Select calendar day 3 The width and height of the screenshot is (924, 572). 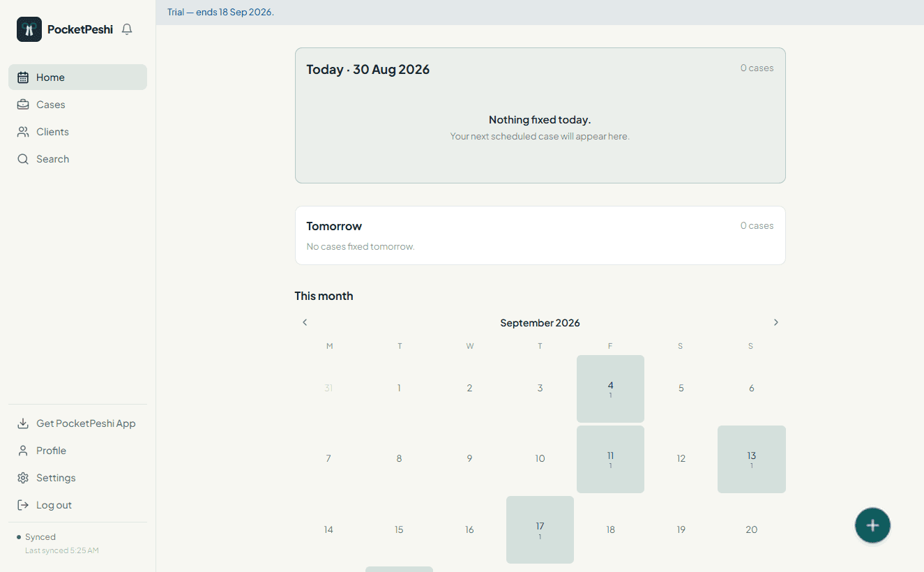tap(540, 389)
